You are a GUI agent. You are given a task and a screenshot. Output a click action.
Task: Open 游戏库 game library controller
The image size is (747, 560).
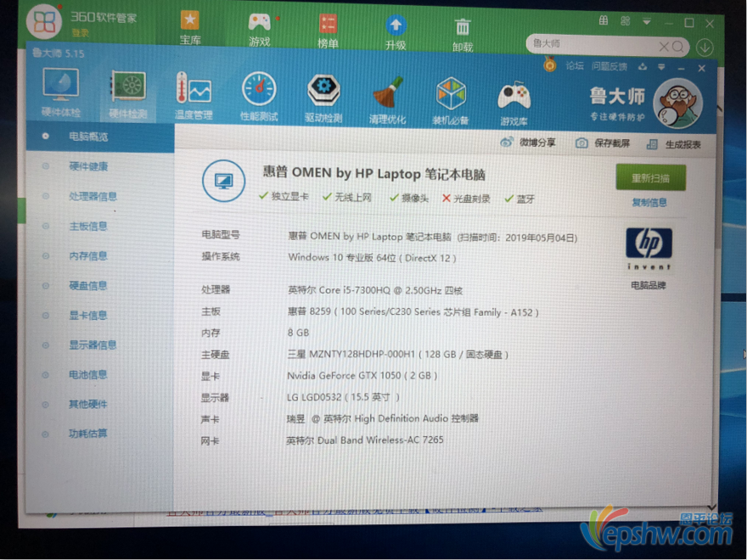click(514, 103)
